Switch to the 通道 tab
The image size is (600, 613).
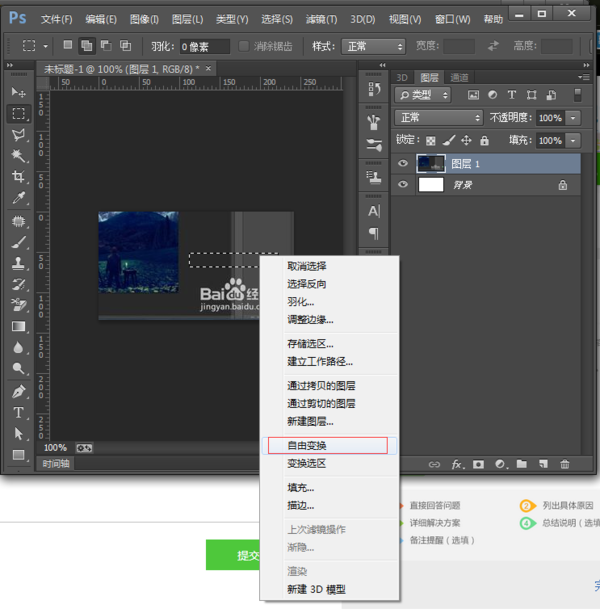[459, 77]
